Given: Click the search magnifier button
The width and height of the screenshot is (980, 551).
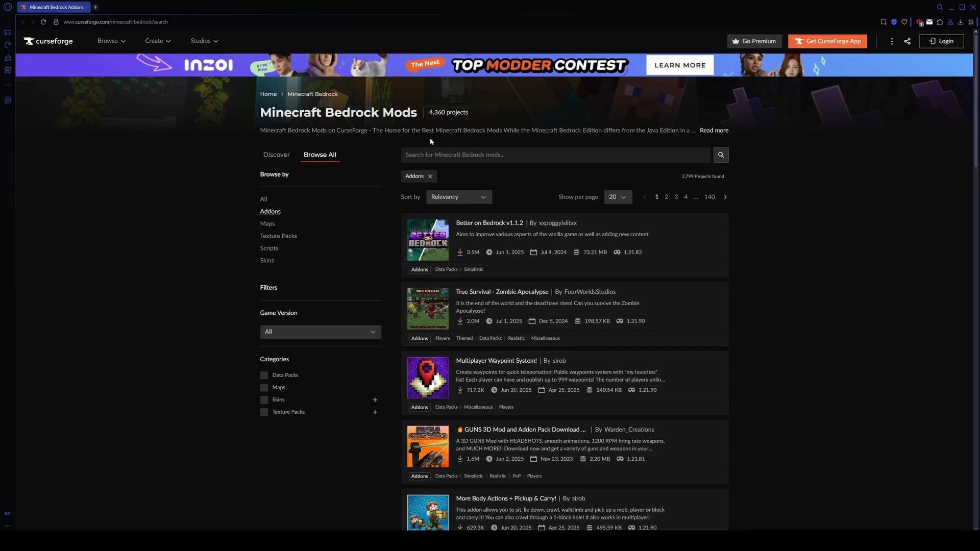Looking at the screenshot, I should pyautogui.click(x=721, y=155).
